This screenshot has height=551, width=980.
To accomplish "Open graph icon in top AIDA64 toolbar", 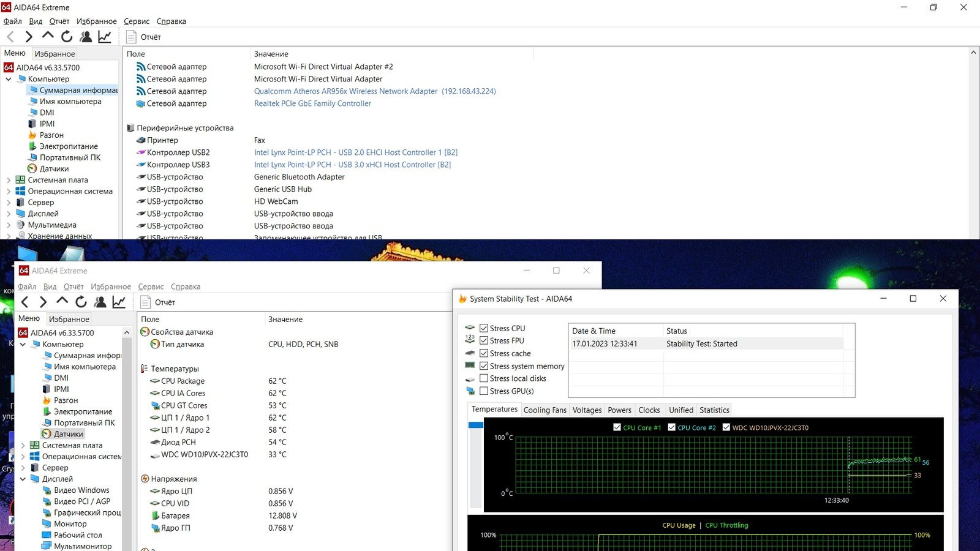I will 105,37.
